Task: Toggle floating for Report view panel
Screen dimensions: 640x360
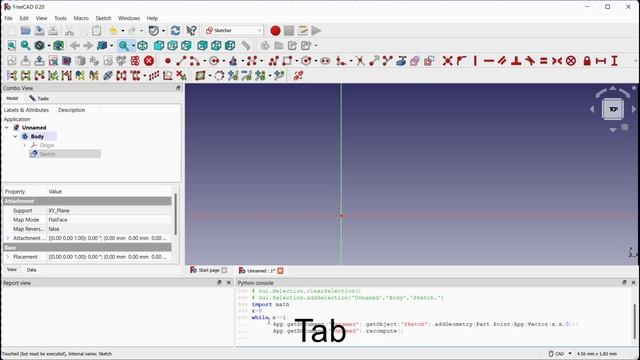Action: 219,282
